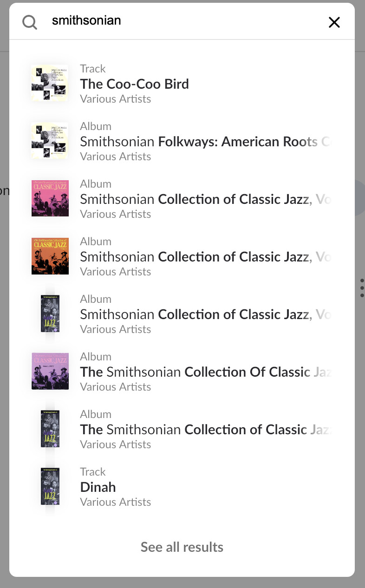Image resolution: width=365 pixels, height=588 pixels.
Task: Select the "Dinah" track title
Action: [98, 487]
